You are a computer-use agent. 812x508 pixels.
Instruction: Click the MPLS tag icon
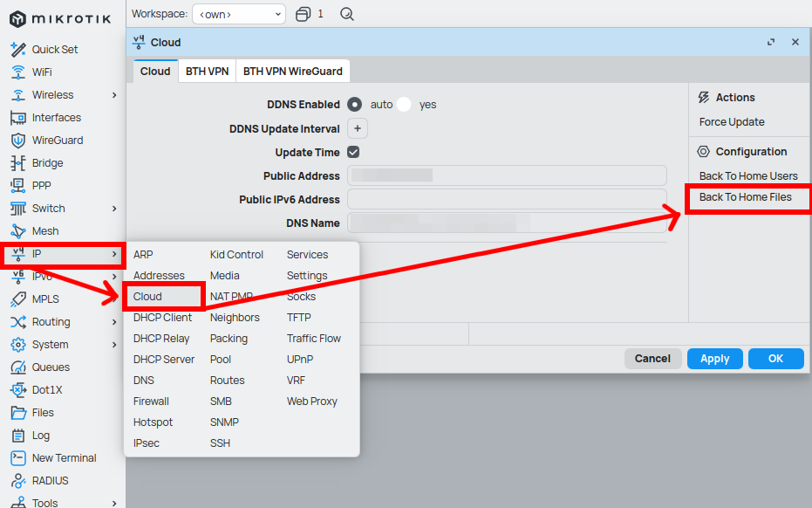pos(18,299)
